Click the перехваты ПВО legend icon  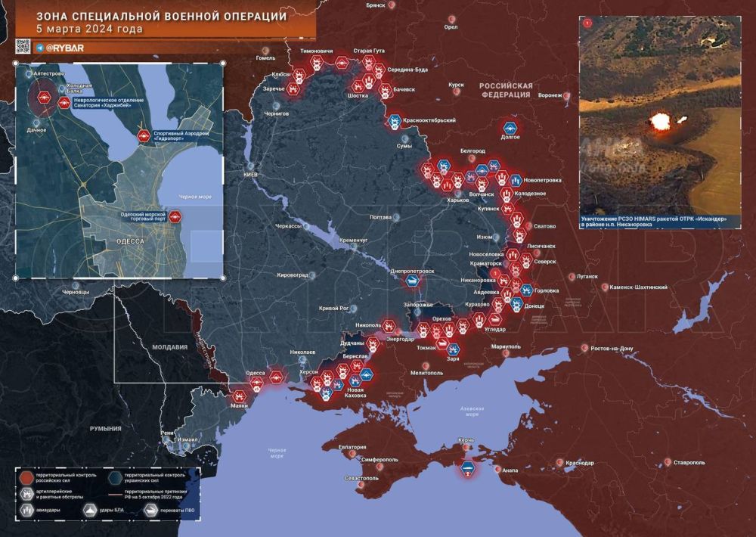click(151, 510)
